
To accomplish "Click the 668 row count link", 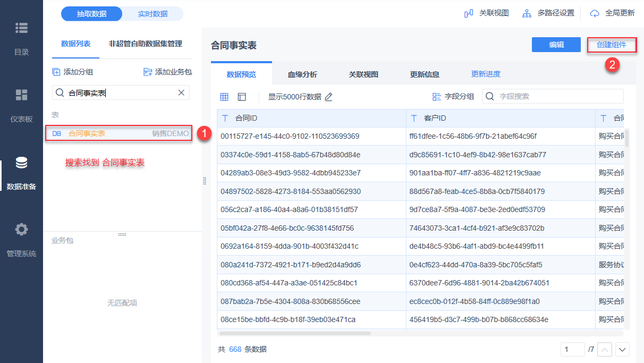I will (235, 349).
